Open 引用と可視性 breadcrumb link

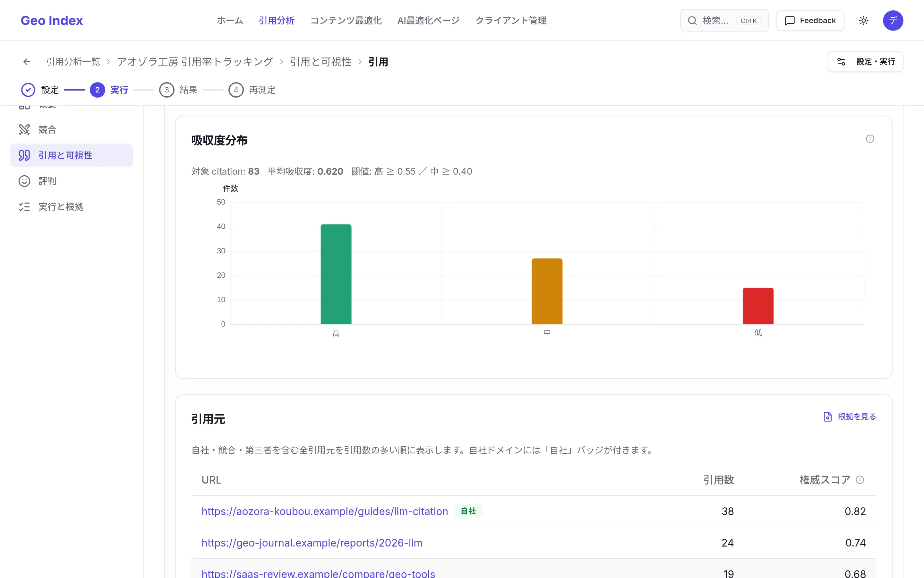coord(320,62)
